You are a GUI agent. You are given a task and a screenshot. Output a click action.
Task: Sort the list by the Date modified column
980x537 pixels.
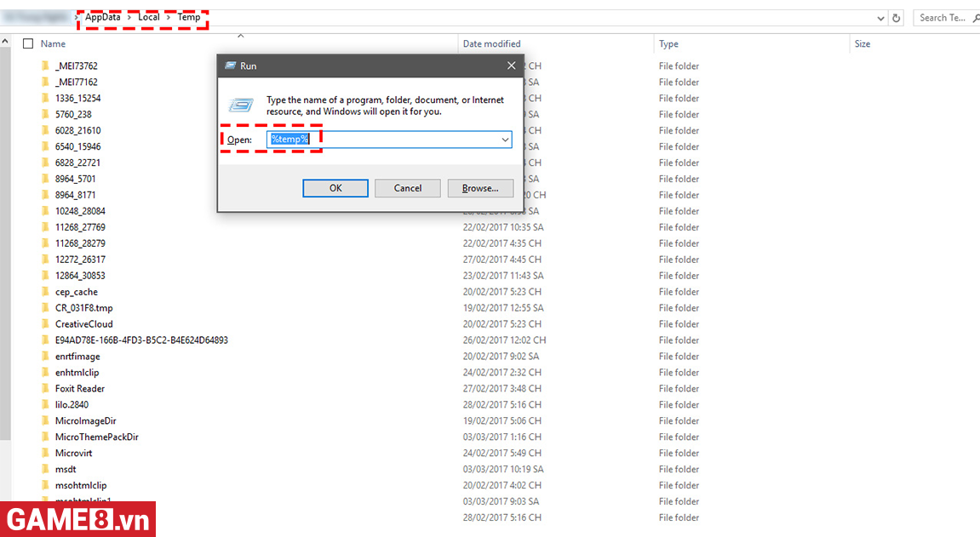click(x=491, y=44)
